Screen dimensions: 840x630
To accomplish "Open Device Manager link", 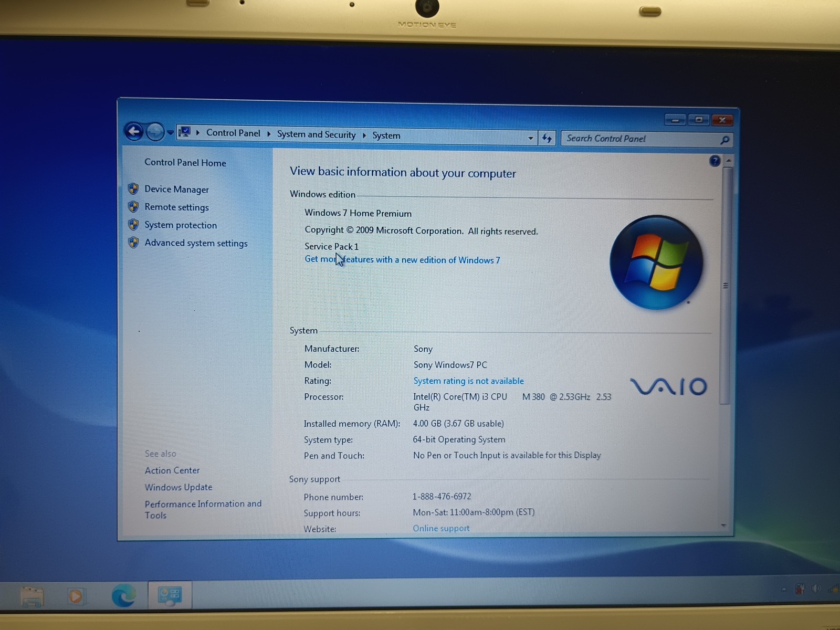I will tap(176, 190).
